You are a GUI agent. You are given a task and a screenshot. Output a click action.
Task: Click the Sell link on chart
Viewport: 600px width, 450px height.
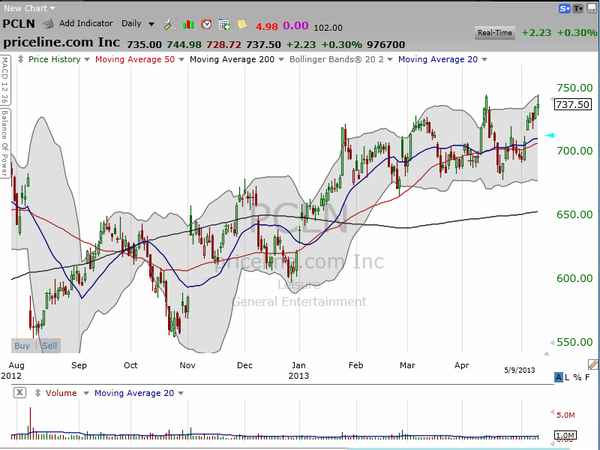[x=49, y=346]
